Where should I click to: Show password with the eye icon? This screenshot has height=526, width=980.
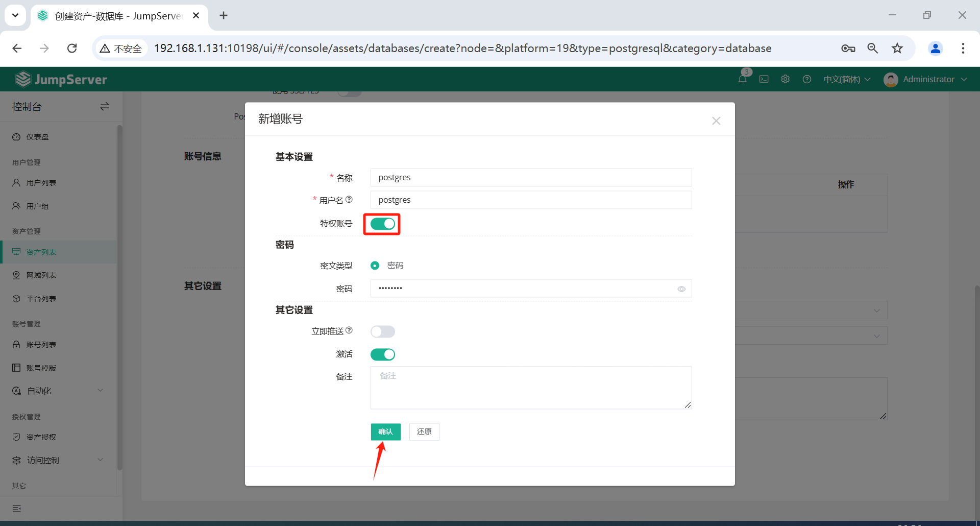click(681, 289)
